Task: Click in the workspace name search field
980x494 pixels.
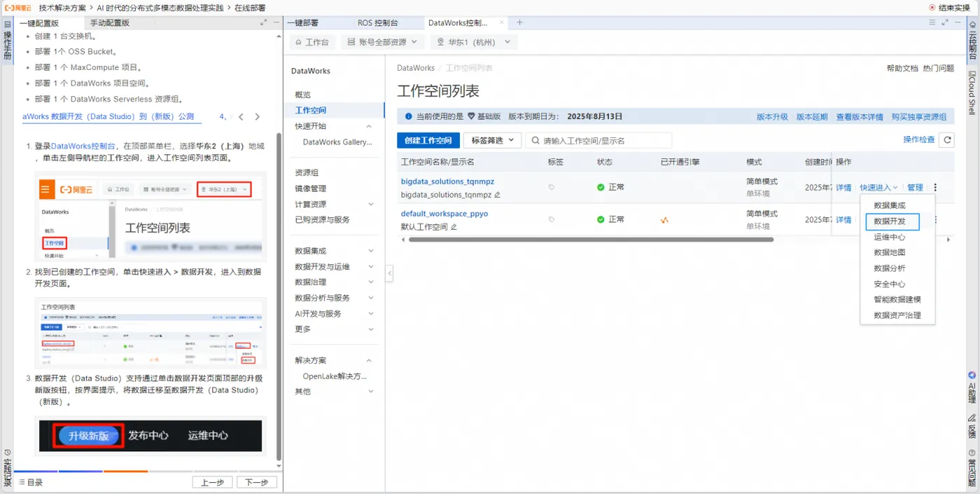Action: pyautogui.click(x=598, y=140)
